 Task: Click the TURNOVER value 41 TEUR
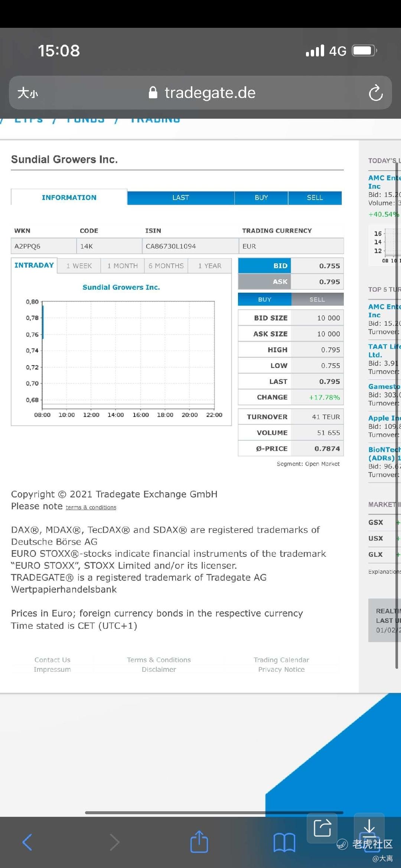point(326,417)
